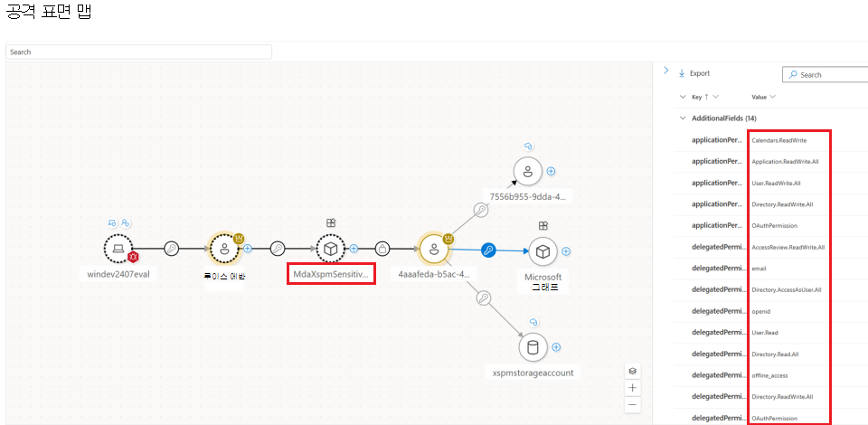
Task: Expand the plus button beside Microsoft 그래프 node
Action: (x=566, y=251)
